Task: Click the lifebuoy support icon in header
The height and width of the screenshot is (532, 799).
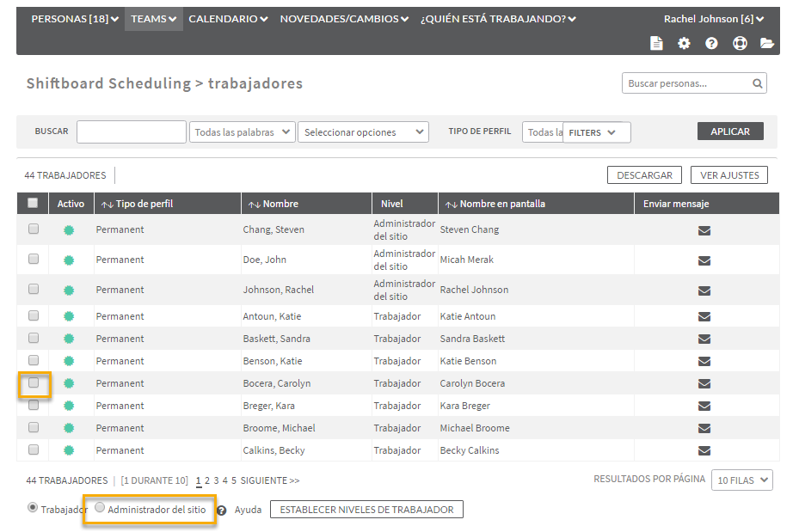Action: click(740, 43)
